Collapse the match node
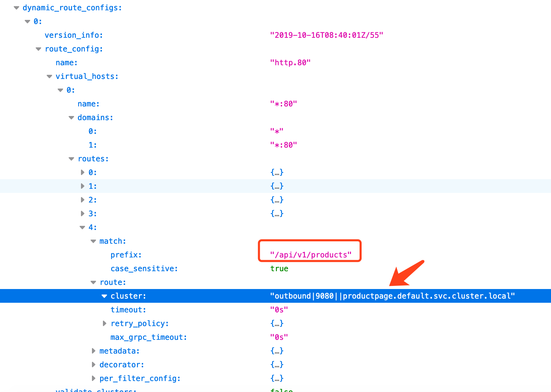 tap(93, 241)
